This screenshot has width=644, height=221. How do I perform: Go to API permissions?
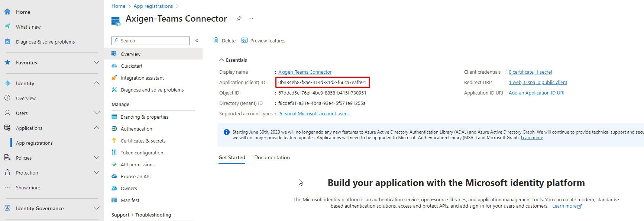pos(137,164)
